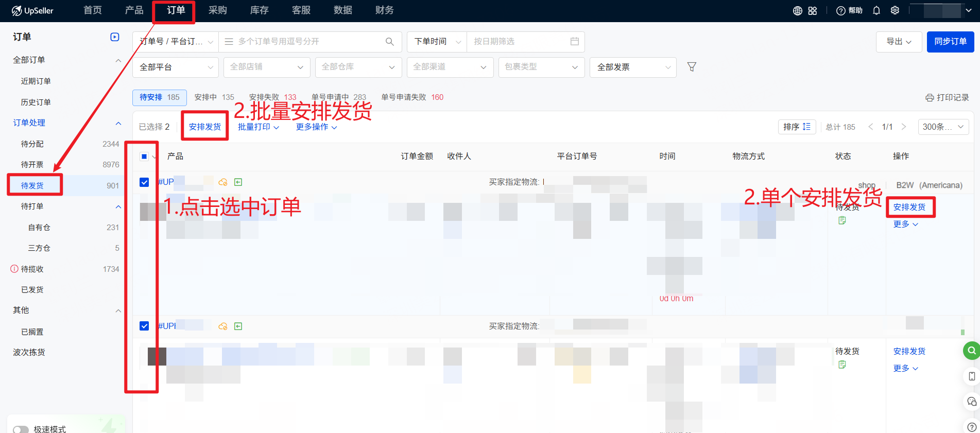This screenshot has width=980, height=433.
Task: Click the green floating search icon
Action: coord(971,351)
